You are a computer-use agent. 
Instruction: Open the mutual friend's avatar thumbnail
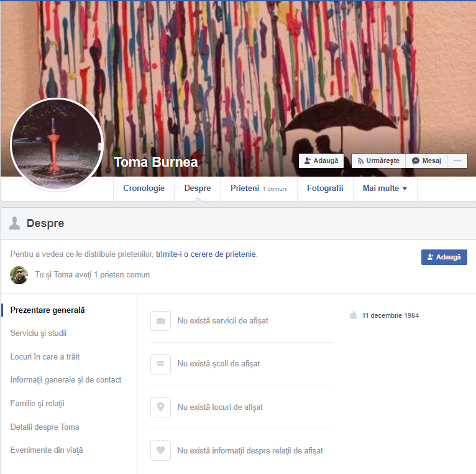point(19,275)
